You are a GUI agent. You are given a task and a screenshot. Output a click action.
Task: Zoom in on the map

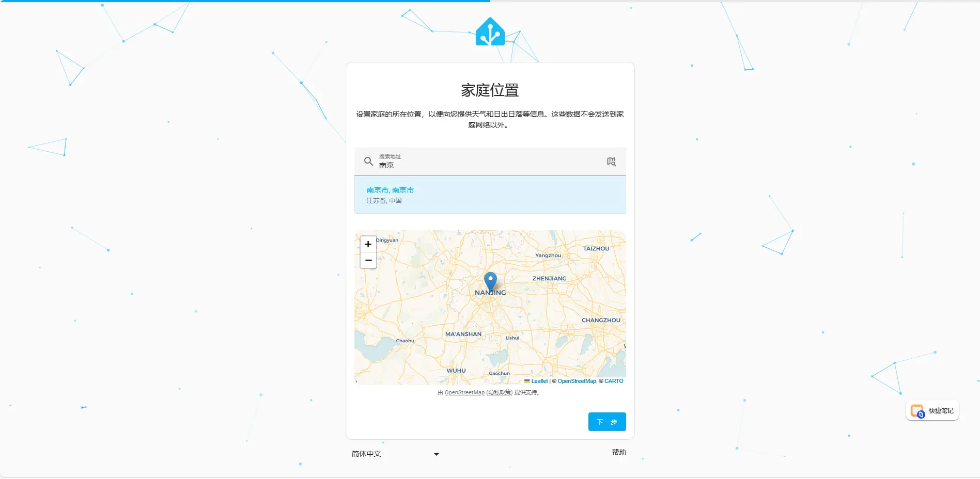368,244
